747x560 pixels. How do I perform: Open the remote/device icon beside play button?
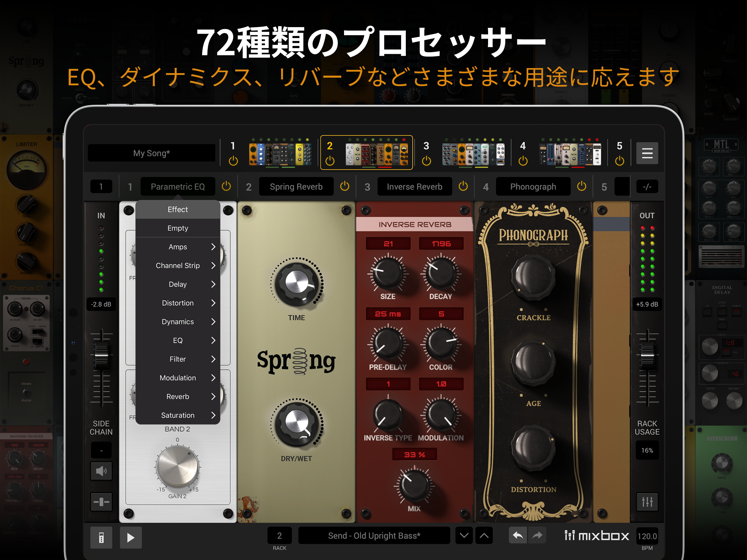(x=101, y=537)
